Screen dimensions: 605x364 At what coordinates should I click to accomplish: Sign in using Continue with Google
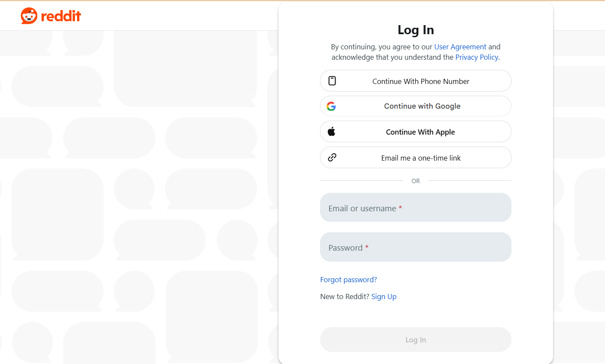(422, 106)
